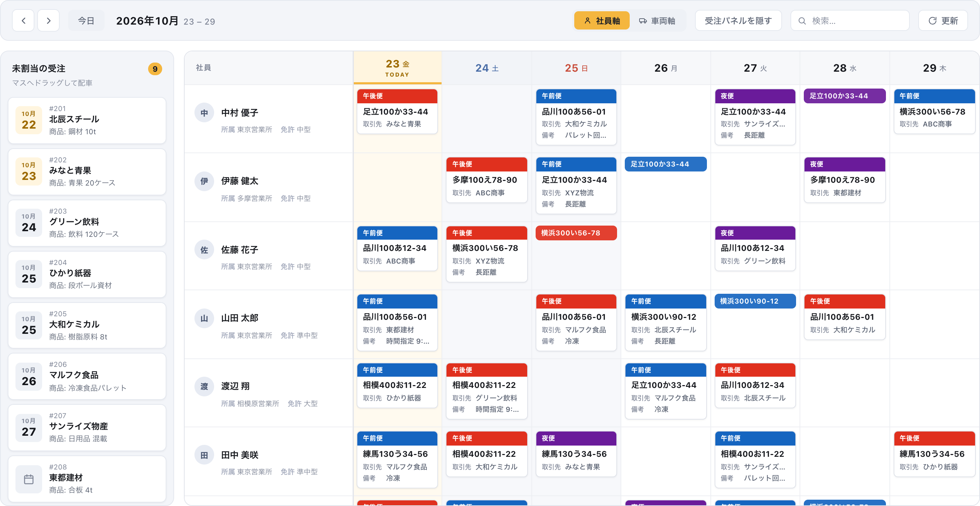Expand collapsed 足立100か33-44 entry on 28th
This screenshot has height=506, width=980.
click(x=845, y=96)
